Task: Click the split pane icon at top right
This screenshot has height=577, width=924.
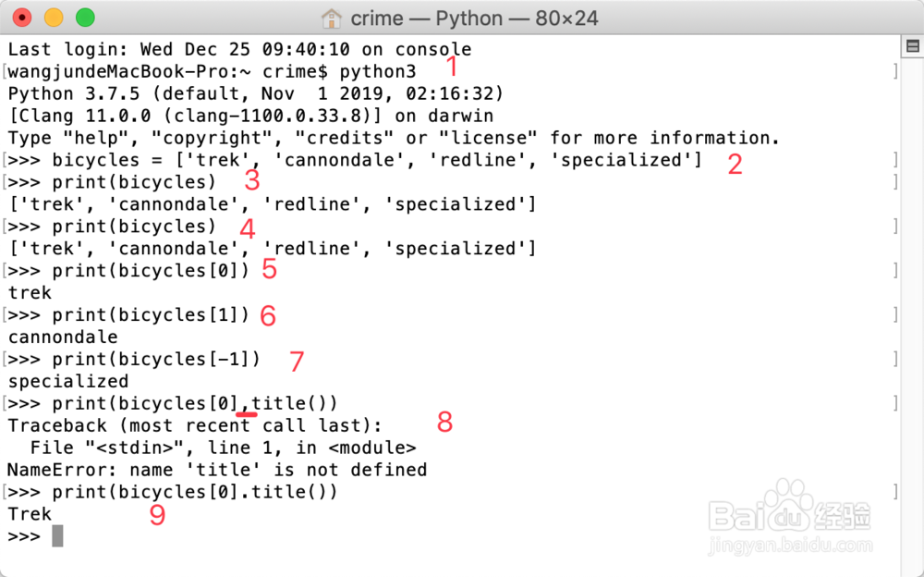Action: [912, 45]
